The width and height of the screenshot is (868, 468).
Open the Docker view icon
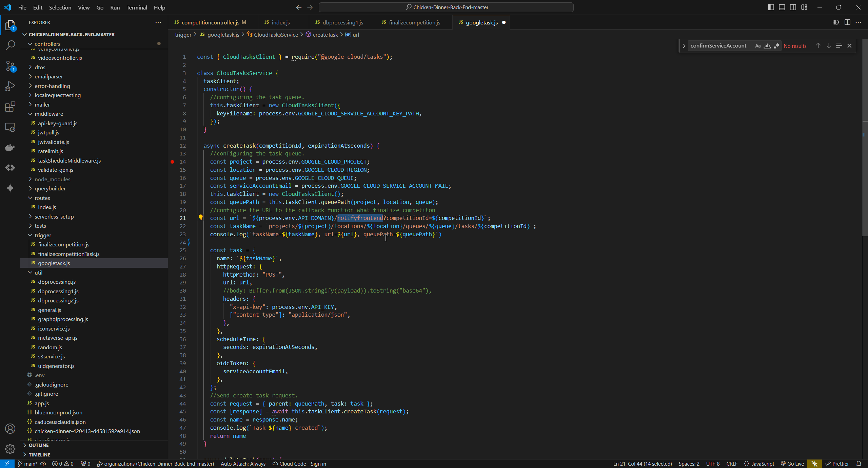coord(10,147)
